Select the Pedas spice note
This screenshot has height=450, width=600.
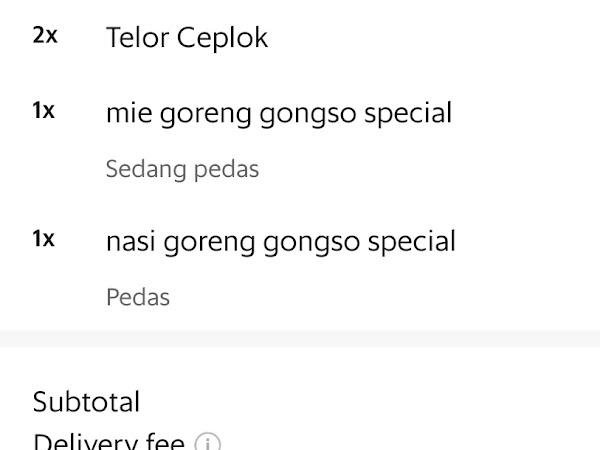[138, 297]
